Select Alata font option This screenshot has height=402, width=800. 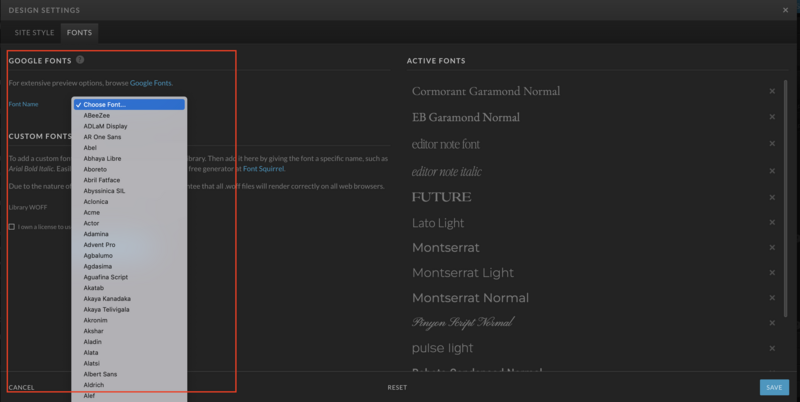129,353
